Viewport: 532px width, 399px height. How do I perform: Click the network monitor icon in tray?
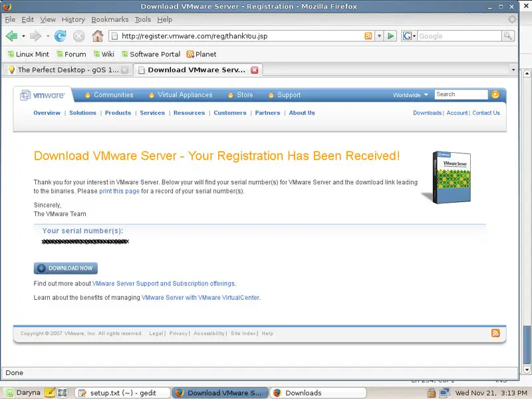[x=444, y=392]
